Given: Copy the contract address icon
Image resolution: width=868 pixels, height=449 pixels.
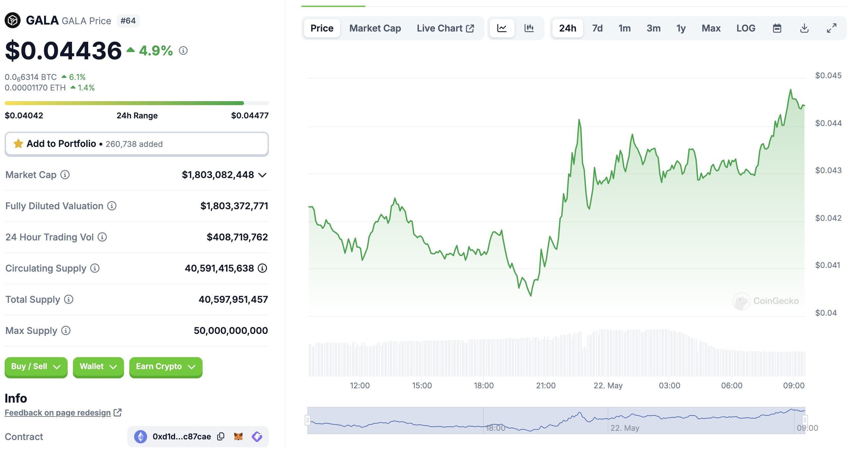Looking at the screenshot, I should [221, 437].
